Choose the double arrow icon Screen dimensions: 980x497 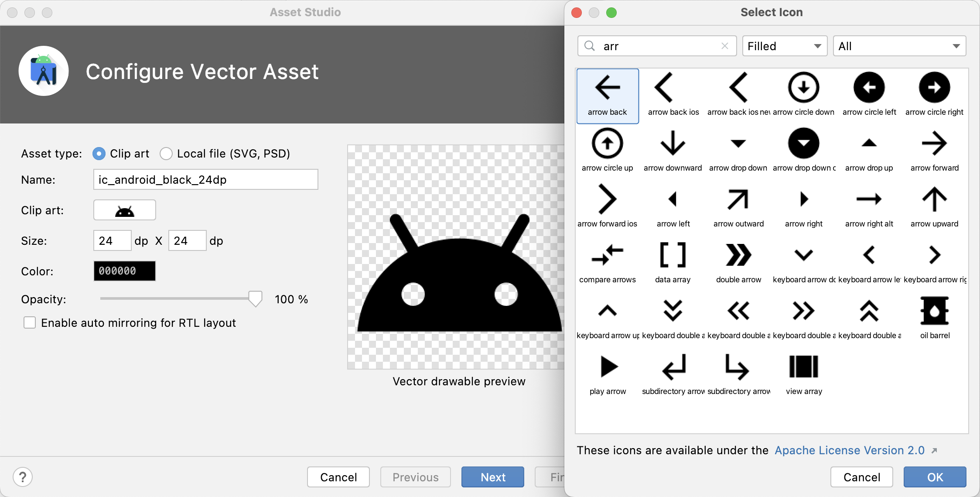pos(738,264)
